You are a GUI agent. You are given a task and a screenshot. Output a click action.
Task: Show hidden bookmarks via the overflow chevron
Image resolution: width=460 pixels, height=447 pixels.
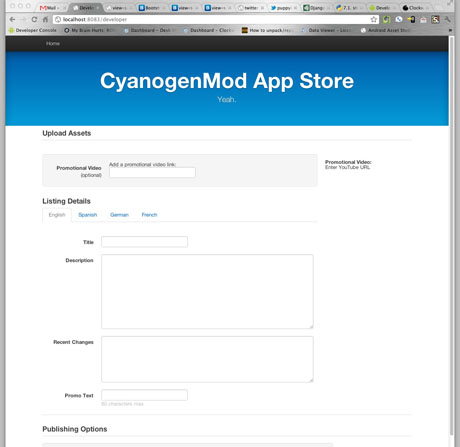(450, 30)
